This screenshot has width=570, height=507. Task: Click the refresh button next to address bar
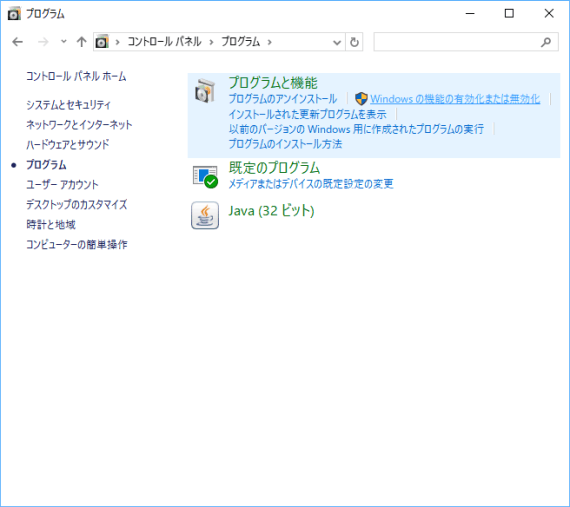pyautogui.click(x=354, y=42)
